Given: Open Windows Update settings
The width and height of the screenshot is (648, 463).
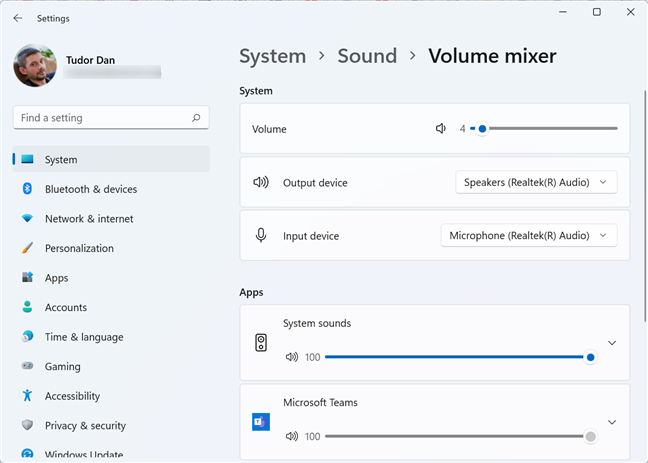Looking at the screenshot, I should pyautogui.click(x=111, y=454).
